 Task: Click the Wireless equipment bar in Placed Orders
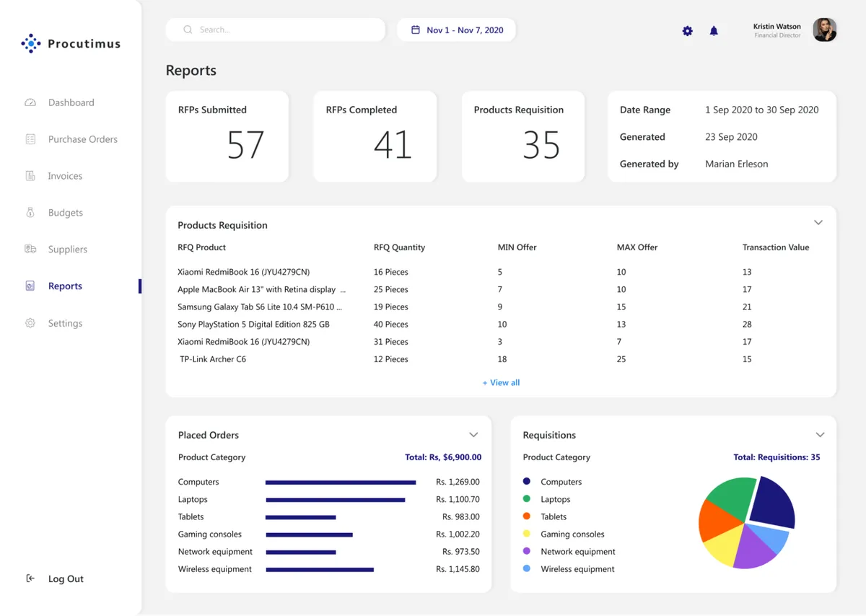click(x=320, y=570)
